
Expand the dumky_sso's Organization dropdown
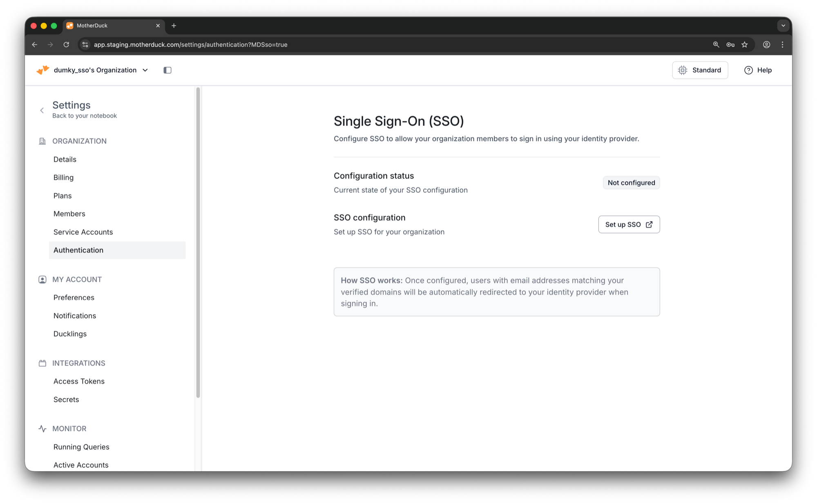(145, 70)
